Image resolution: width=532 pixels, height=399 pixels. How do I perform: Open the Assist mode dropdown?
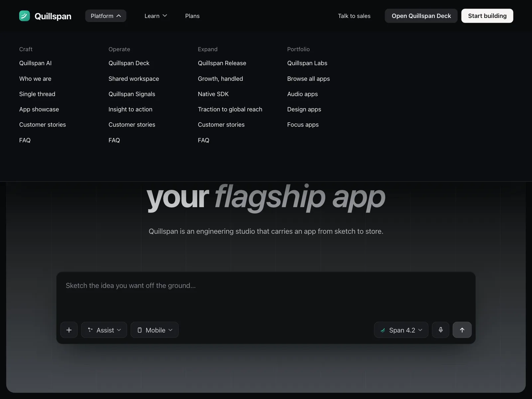104,330
